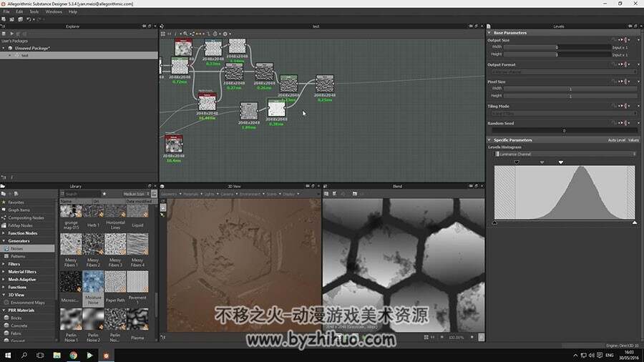Open the Tools menu

34,12
